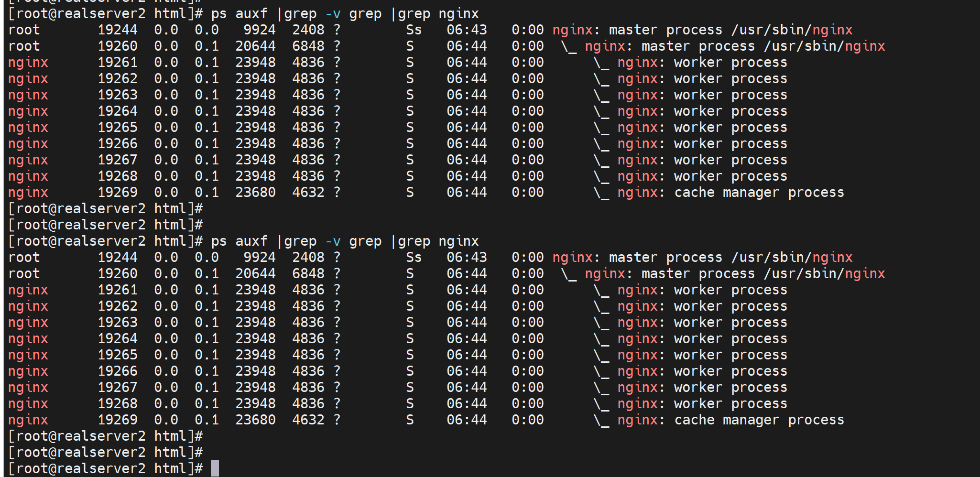Click PID 19269 in the second ps output

click(118, 420)
